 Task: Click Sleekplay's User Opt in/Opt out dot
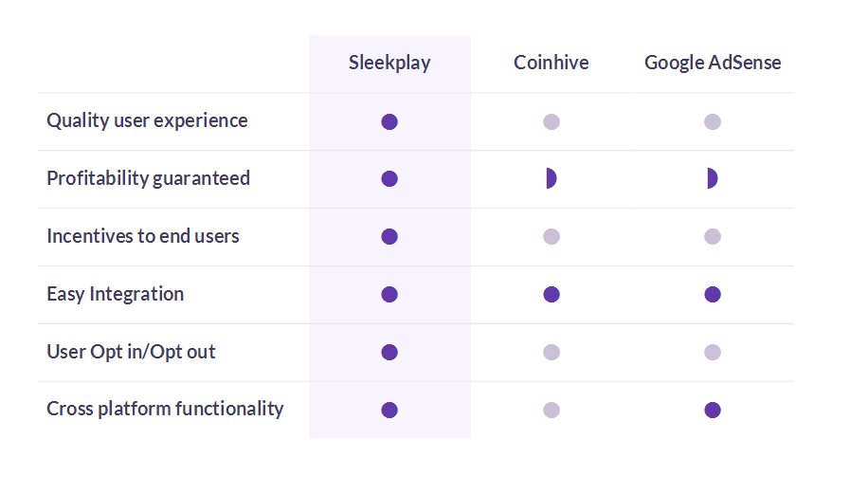point(389,353)
